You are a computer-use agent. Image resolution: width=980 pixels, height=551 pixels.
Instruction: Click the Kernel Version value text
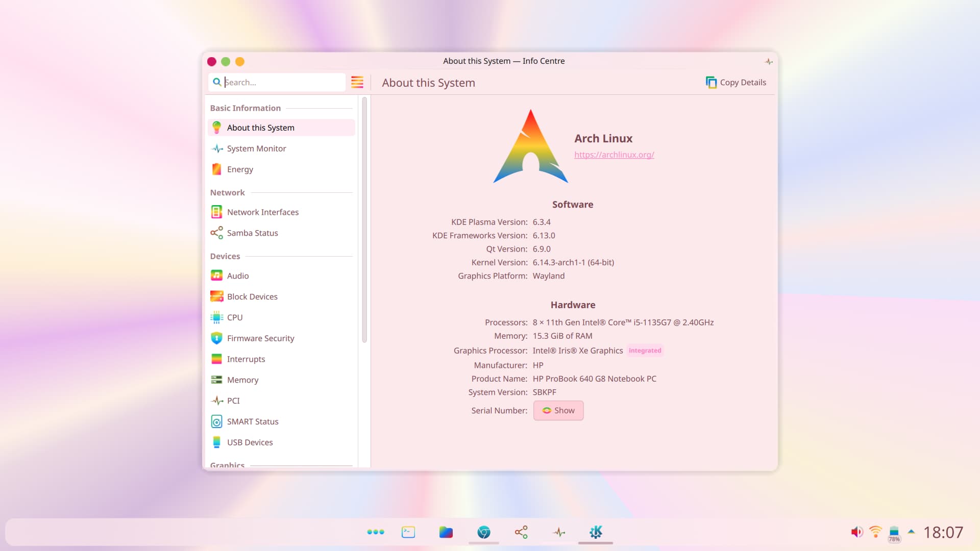[573, 262]
